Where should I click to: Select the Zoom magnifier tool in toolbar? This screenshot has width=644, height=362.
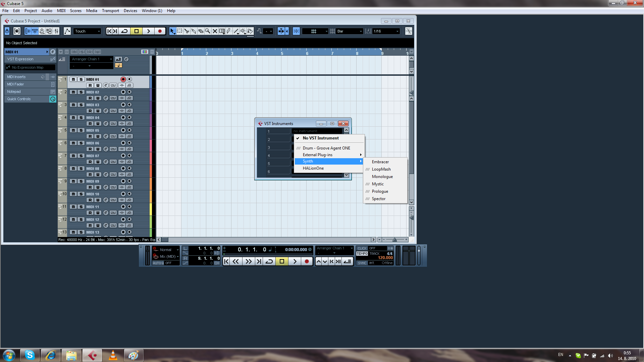(x=208, y=31)
